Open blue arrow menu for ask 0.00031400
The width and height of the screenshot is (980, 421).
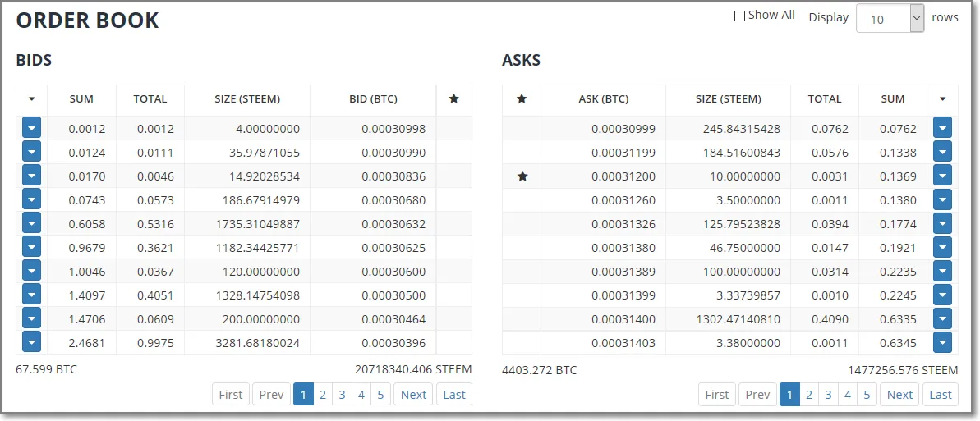pos(942,319)
